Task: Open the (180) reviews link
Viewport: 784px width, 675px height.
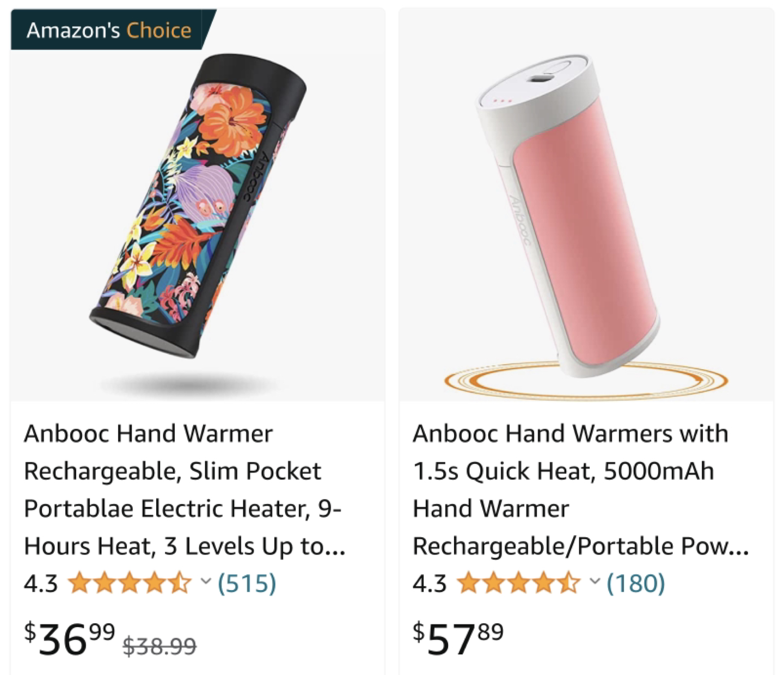Action: pyautogui.click(x=635, y=584)
